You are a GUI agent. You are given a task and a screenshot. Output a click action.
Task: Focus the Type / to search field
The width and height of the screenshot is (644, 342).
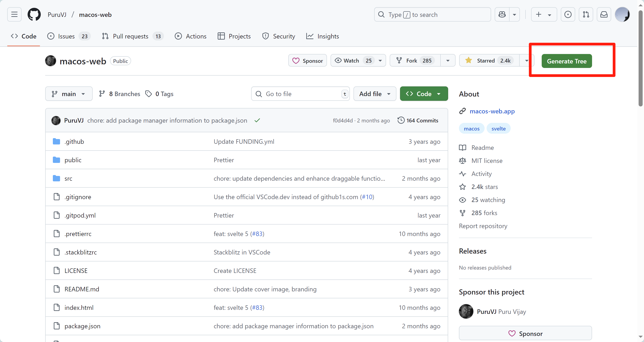coord(432,14)
